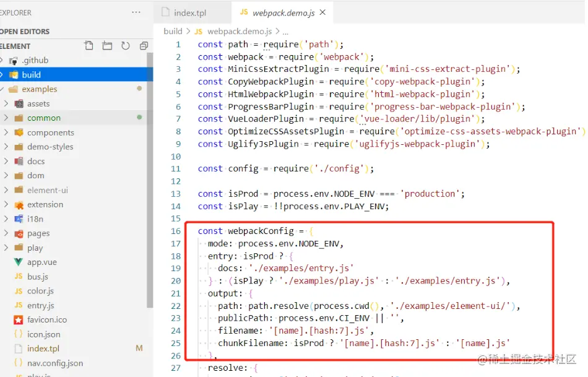Image resolution: width=588 pixels, height=377 pixels.
Task: Expand the assets folder chevron
Action: pos(6,103)
